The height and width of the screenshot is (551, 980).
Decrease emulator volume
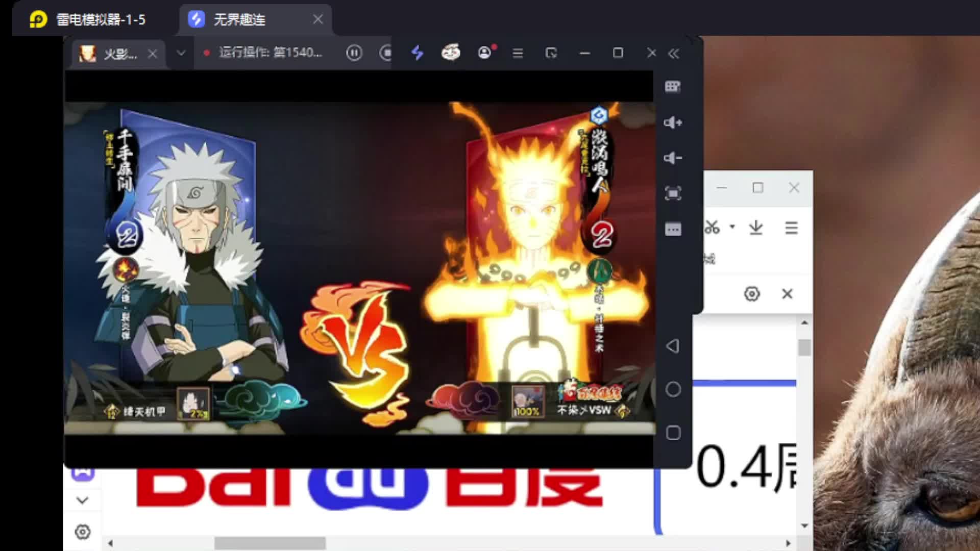click(x=673, y=158)
